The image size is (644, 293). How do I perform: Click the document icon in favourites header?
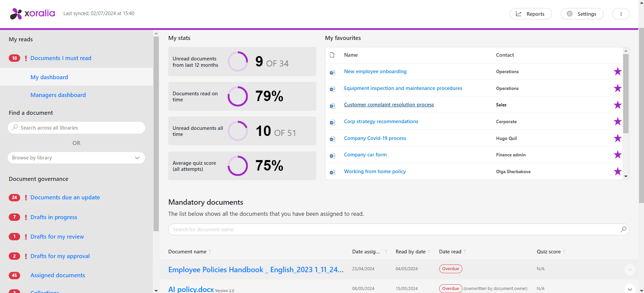(332, 55)
